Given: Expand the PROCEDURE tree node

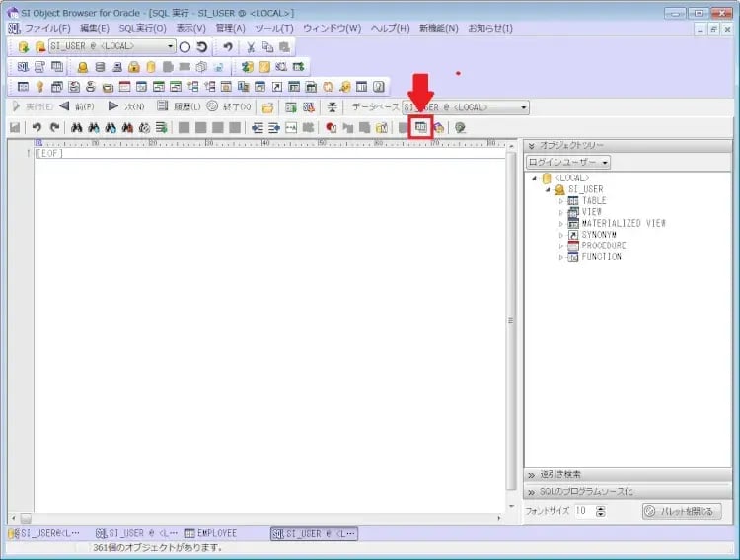Looking at the screenshot, I should point(561,246).
